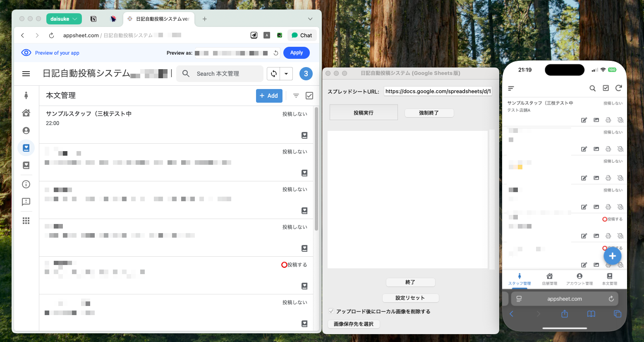Image resolution: width=644 pixels, height=342 pixels.
Task: Open the home-with-heart store view in sidebar
Action: click(26, 113)
